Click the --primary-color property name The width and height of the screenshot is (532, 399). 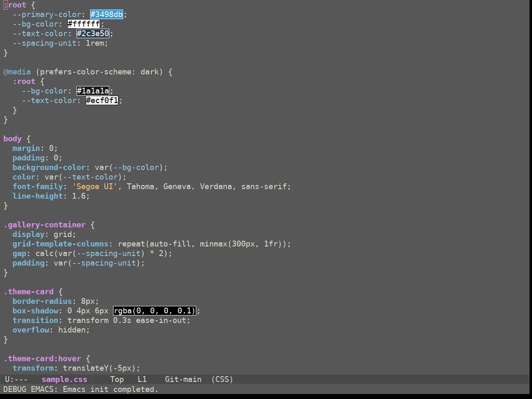[47, 15]
